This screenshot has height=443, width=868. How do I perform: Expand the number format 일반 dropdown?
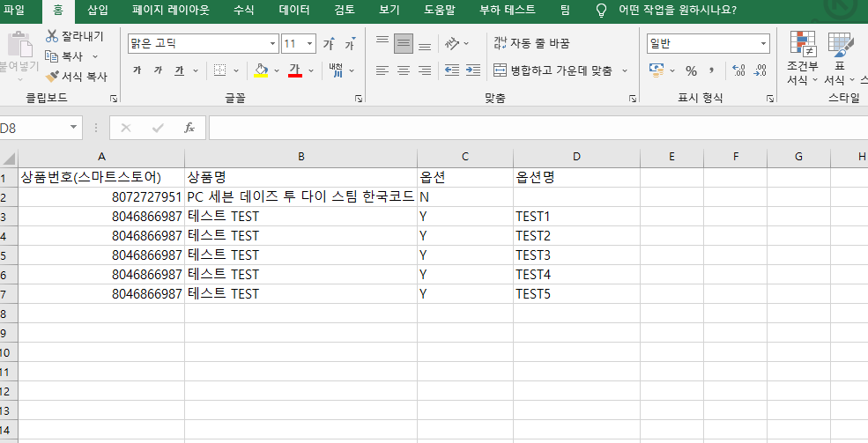click(763, 43)
